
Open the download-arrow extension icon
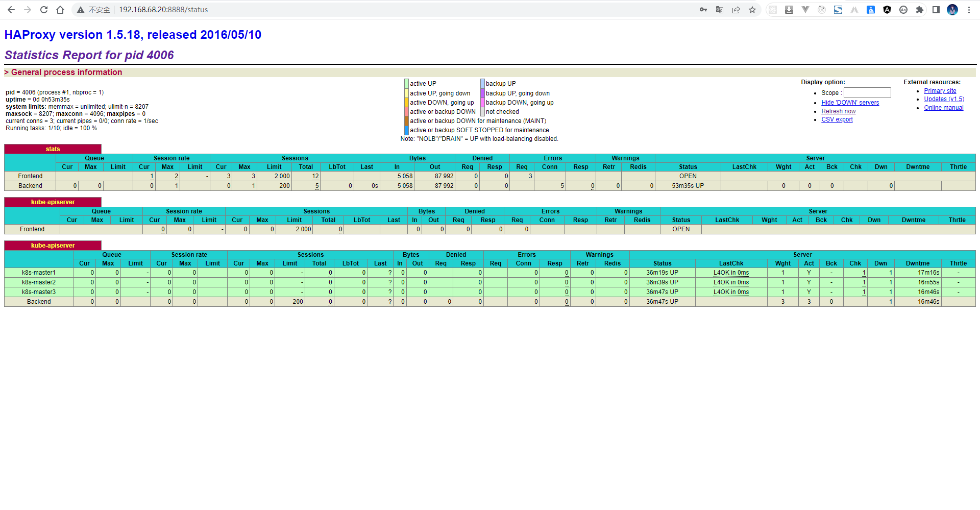point(789,10)
